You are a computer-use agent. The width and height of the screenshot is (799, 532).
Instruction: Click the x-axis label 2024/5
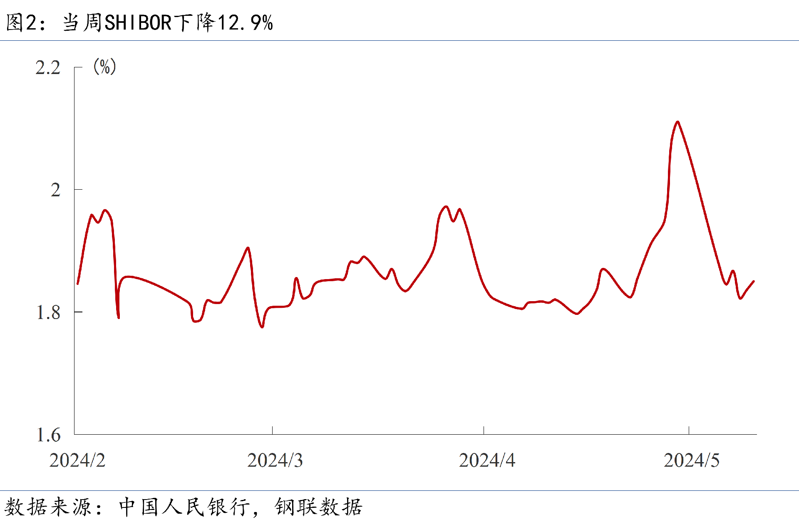point(691,460)
